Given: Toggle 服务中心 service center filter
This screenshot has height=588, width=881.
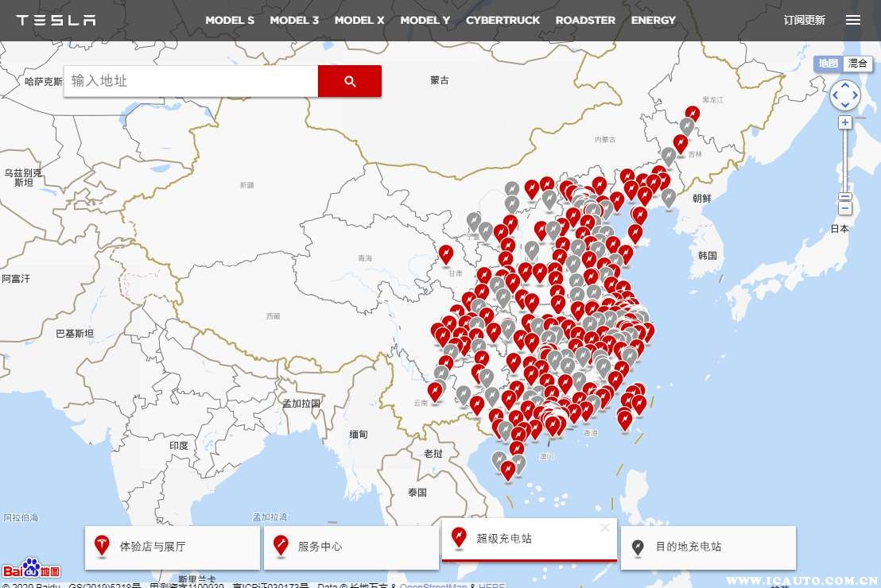Looking at the screenshot, I should pos(351,547).
